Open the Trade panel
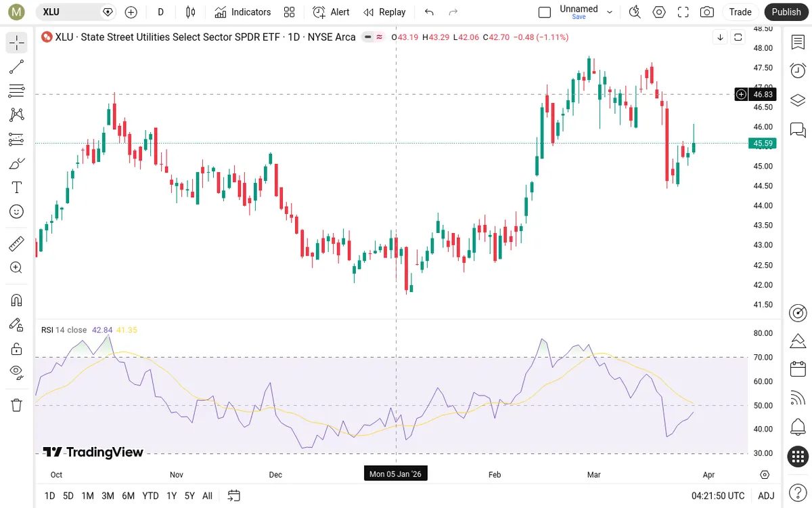The height and width of the screenshot is (508, 812). coord(740,12)
